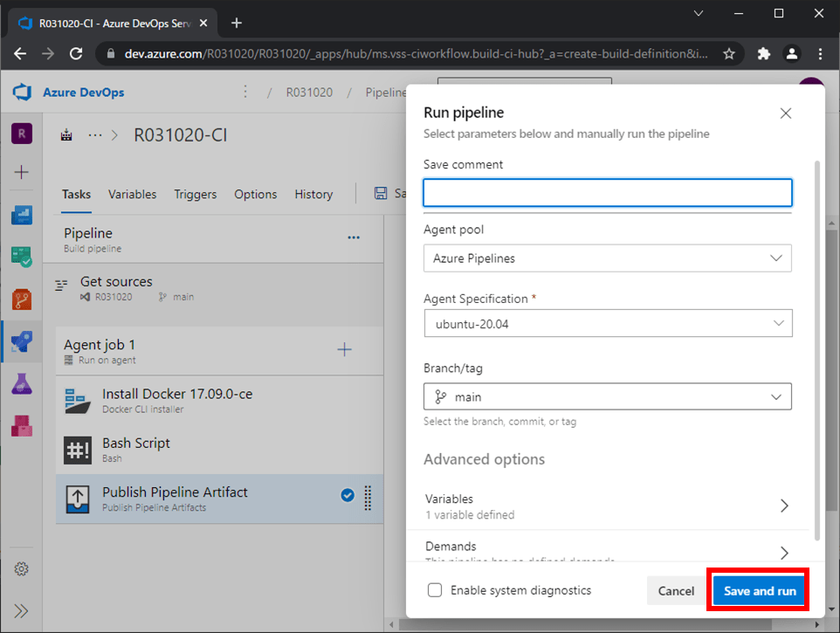Go back in browser history
Viewport: 840px width, 633px height.
coord(20,53)
